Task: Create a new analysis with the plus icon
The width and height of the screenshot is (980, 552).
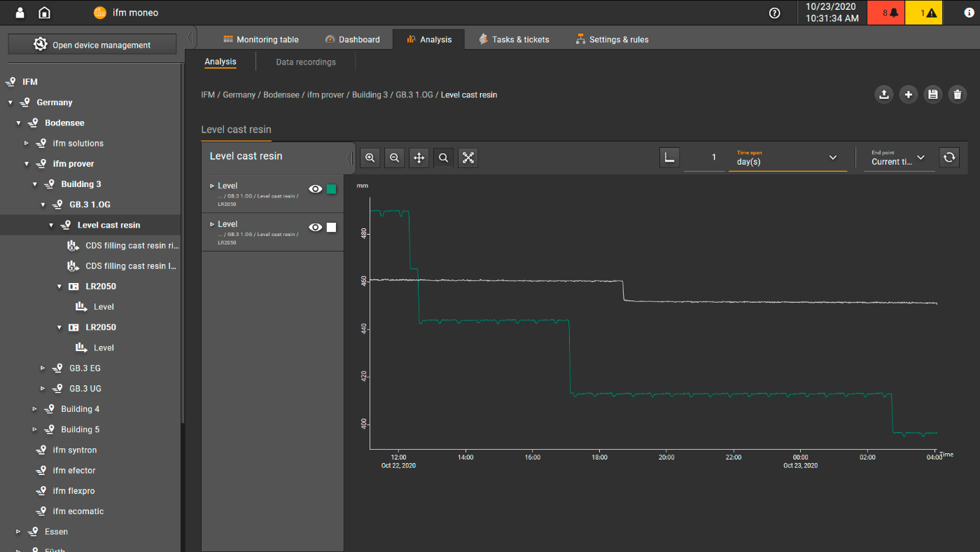Action: [x=908, y=94]
